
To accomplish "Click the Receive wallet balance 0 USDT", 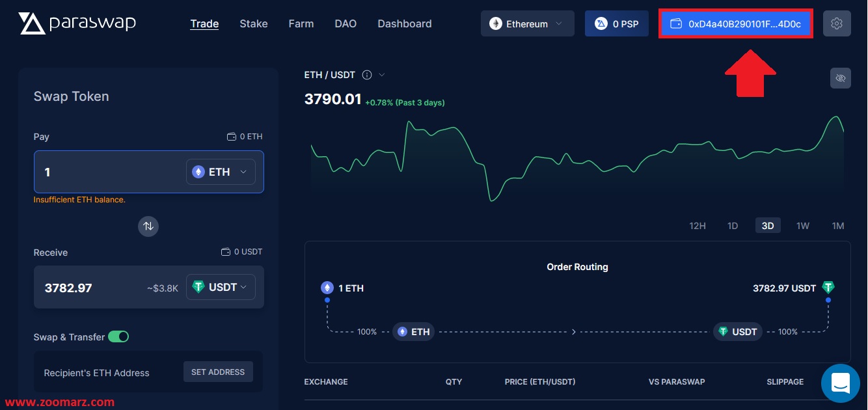I will pyautogui.click(x=242, y=252).
